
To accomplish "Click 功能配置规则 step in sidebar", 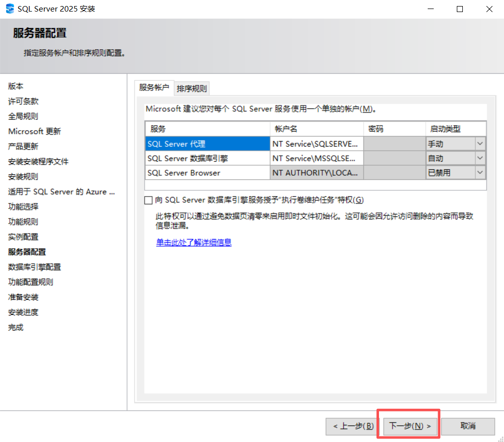I will pyautogui.click(x=31, y=282).
